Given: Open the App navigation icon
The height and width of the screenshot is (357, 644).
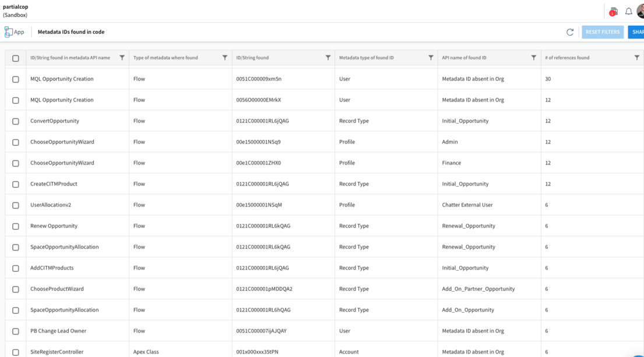Looking at the screenshot, I should point(10,32).
